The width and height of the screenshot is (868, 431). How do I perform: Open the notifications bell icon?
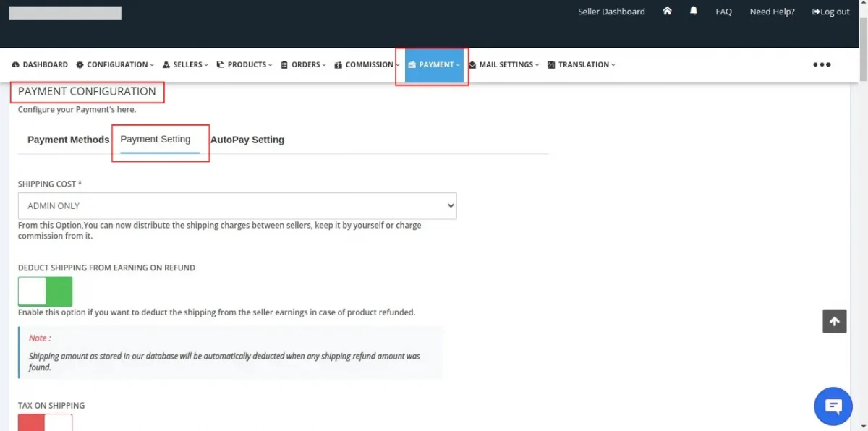pyautogui.click(x=693, y=12)
